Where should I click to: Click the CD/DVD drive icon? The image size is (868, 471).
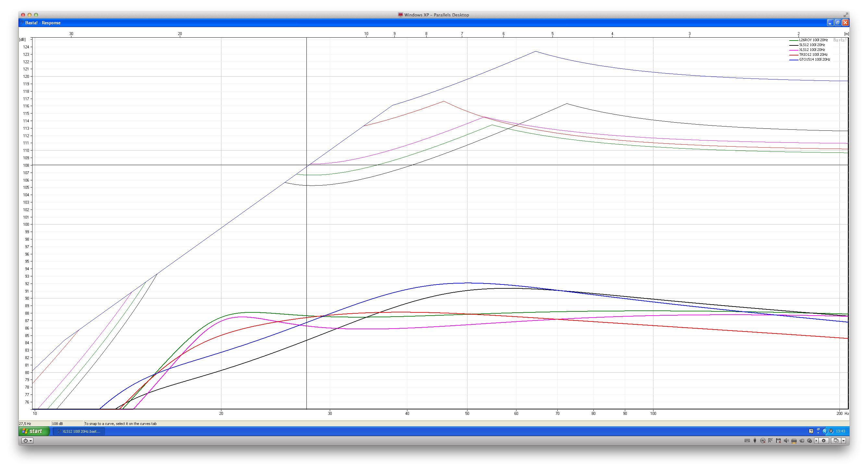point(763,441)
